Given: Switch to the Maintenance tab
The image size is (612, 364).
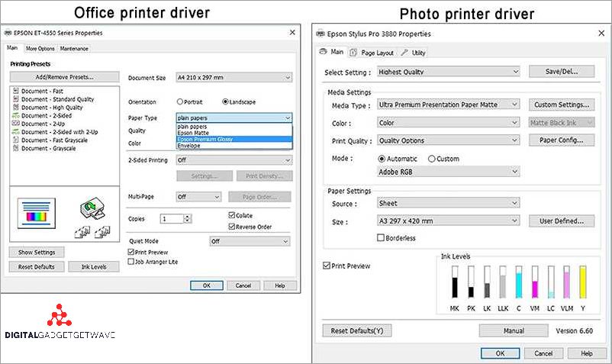Looking at the screenshot, I should click(x=74, y=48).
